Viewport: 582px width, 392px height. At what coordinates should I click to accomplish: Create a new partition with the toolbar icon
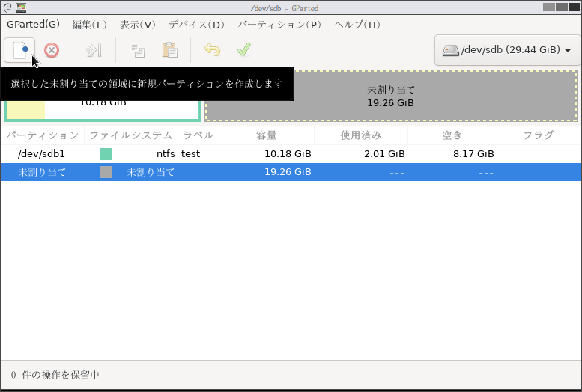pyautogui.click(x=19, y=50)
